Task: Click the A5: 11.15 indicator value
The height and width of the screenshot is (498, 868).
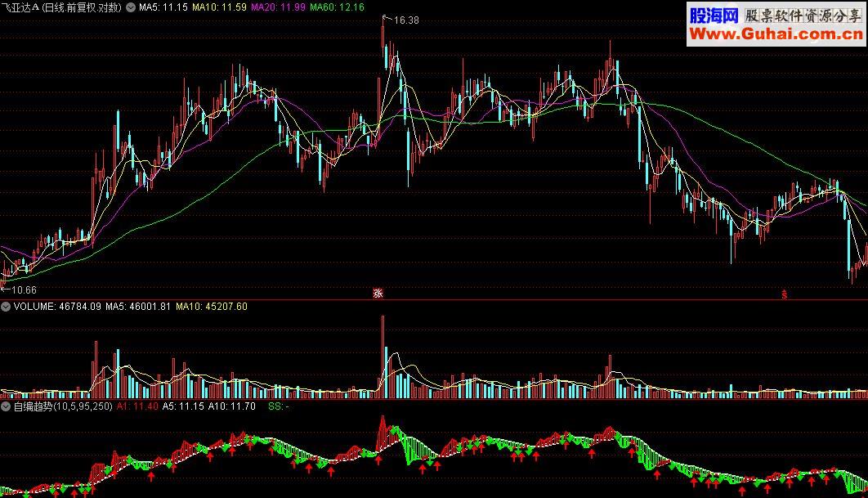Action: click(x=183, y=406)
